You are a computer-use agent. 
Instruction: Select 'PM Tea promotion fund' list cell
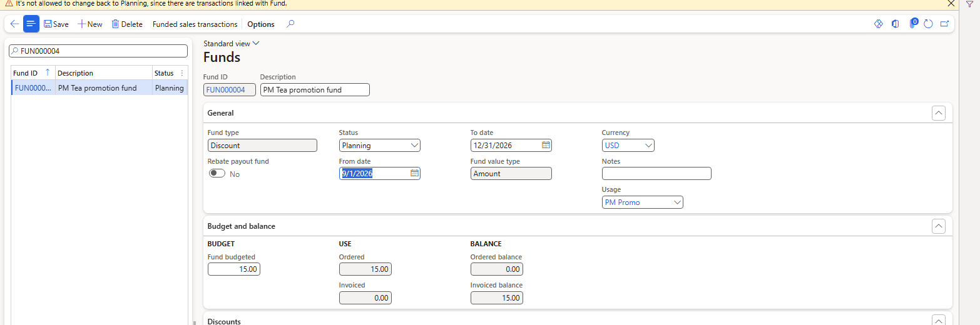[x=104, y=88]
